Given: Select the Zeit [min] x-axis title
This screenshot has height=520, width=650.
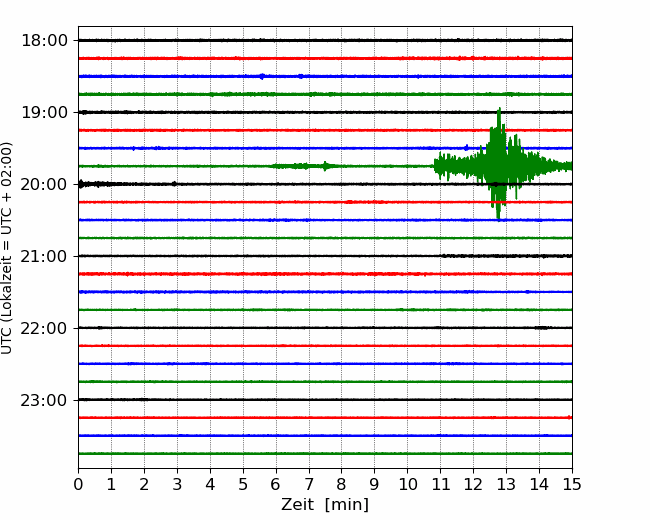Looking at the screenshot, I should [325, 505].
